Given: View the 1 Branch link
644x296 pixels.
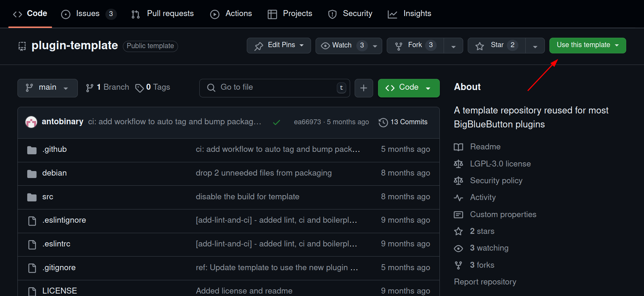Looking at the screenshot, I should pyautogui.click(x=108, y=87).
